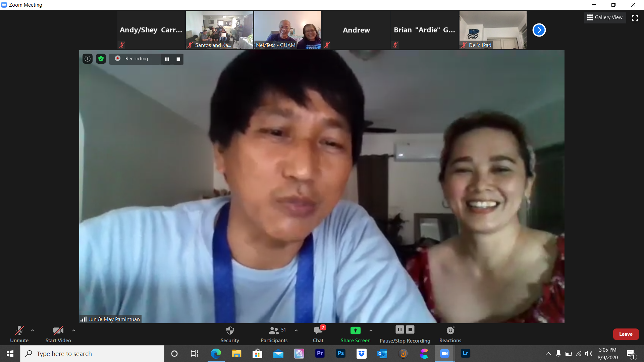Pause recording in bottom toolbar
Viewport: 644px width, 362px height.
point(400,329)
